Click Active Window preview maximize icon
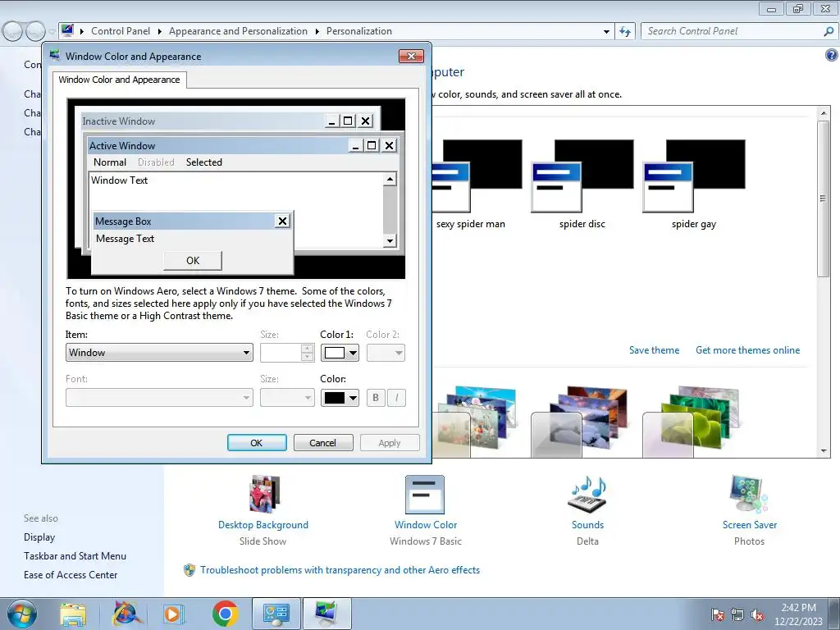 click(372, 145)
